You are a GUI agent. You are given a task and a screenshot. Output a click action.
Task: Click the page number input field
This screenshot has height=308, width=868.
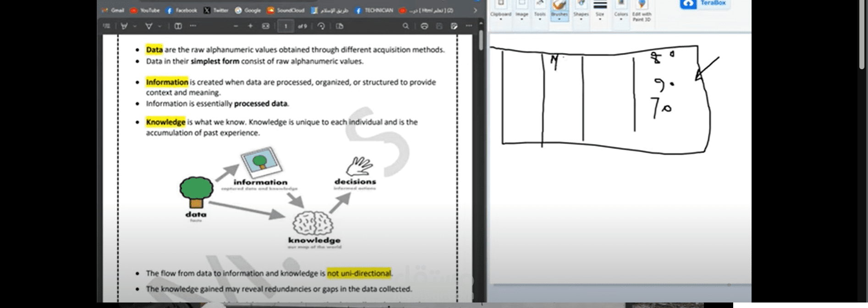click(286, 26)
